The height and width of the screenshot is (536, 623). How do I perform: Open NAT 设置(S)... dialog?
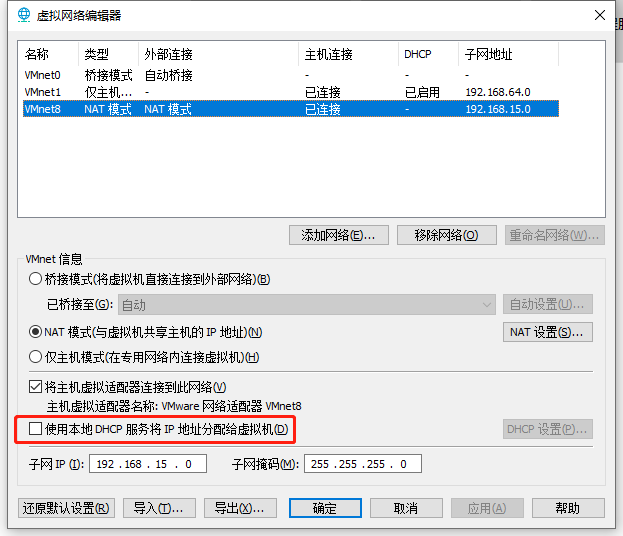(548, 332)
